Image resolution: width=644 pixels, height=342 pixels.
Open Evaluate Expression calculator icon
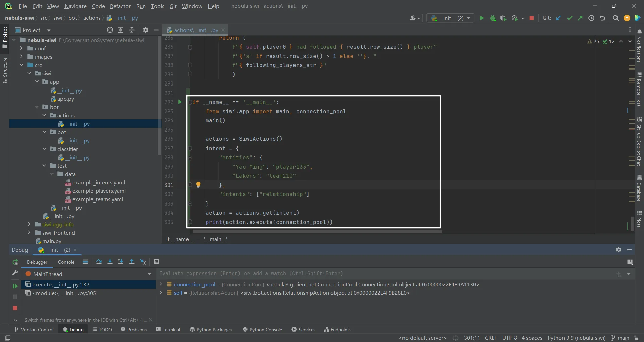(x=156, y=262)
